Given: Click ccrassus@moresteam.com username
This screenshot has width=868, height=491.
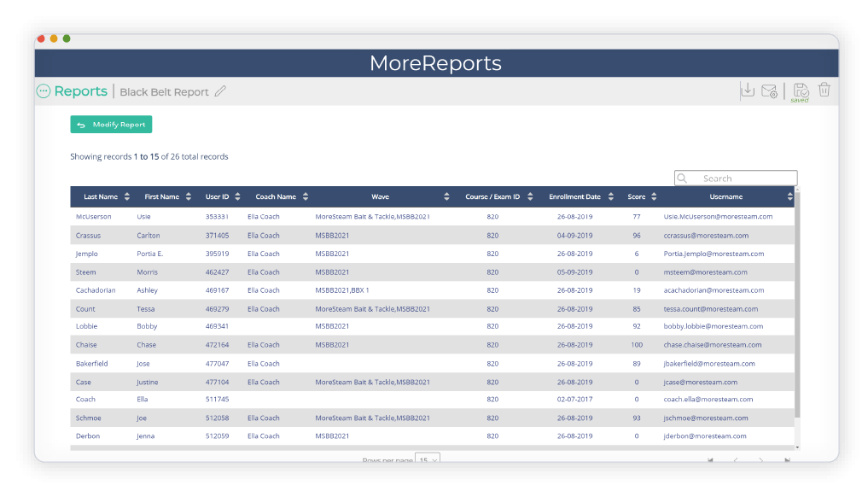Looking at the screenshot, I should (707, 236).
